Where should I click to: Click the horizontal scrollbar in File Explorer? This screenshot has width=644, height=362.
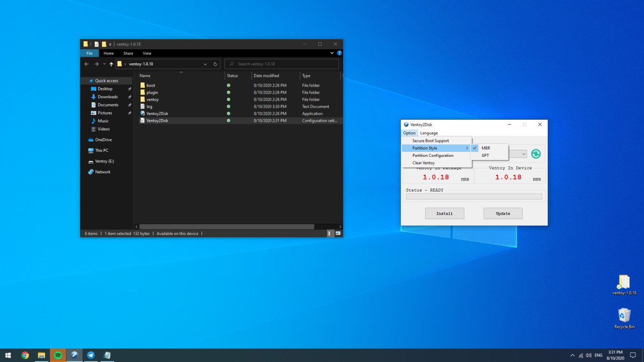coord(226,227)
